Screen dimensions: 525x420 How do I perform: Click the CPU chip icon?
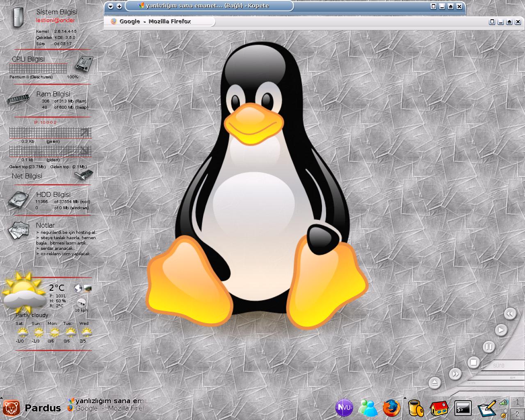pos(84,64)
